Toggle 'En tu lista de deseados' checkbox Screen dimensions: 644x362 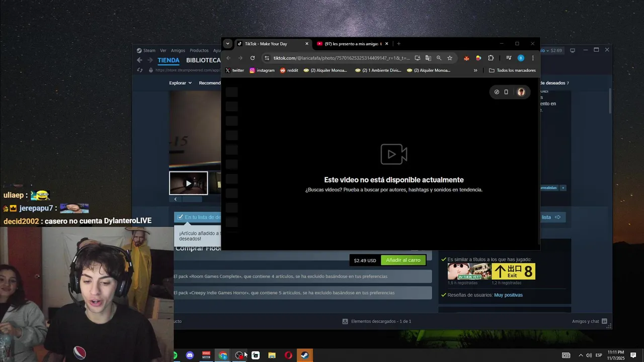(181, 217)
